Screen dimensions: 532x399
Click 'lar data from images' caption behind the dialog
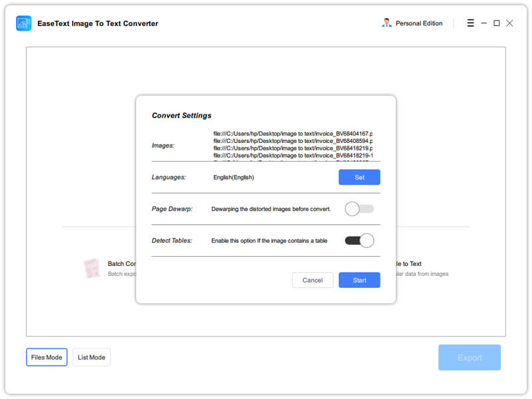point(422,274)
